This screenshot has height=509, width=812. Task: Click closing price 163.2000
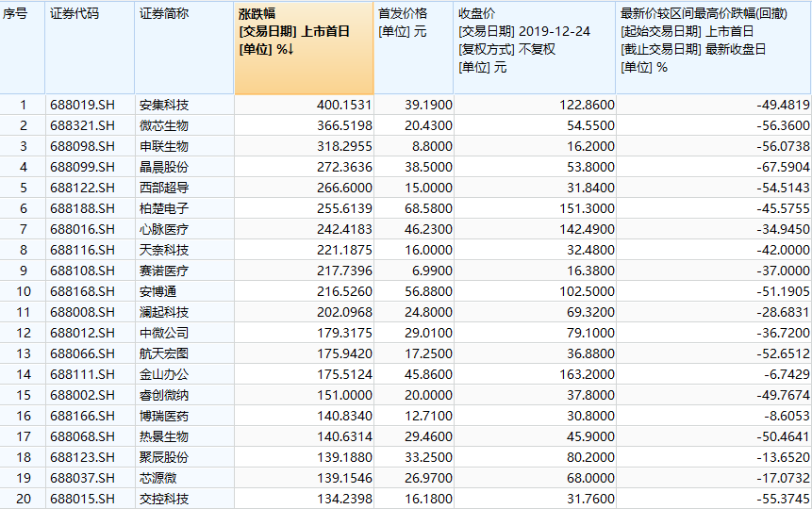(588, 374)
